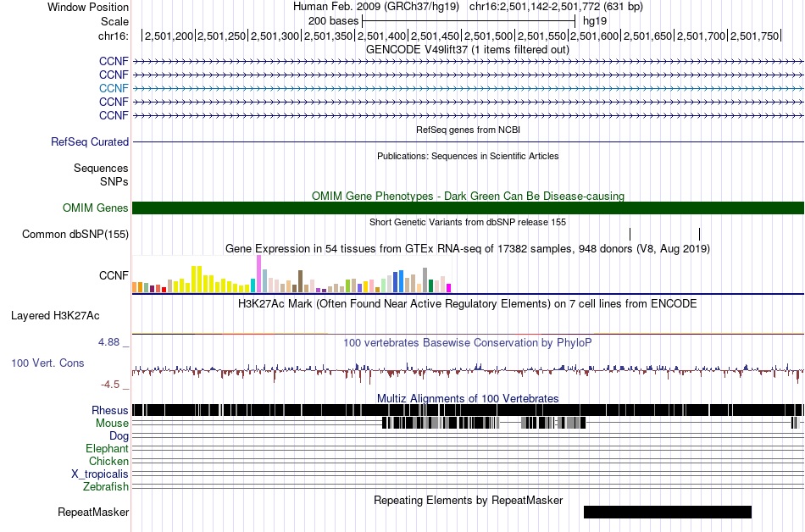Click the Elephant alignment label

pyautogui.click(x=107, y=448)
